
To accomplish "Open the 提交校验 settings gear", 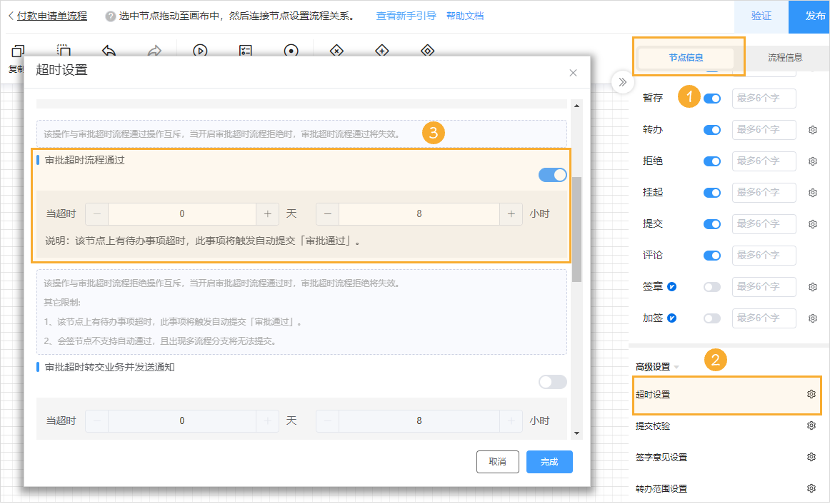I will pyautogui.click(x=811, y=425).
